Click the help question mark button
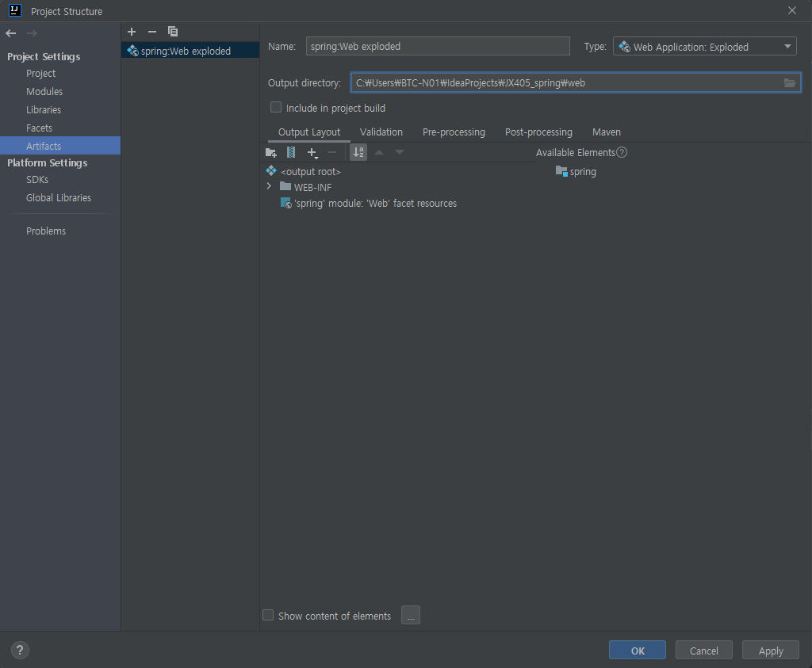The width and height of the screenshot is (812, 668). tap(20, 651)
